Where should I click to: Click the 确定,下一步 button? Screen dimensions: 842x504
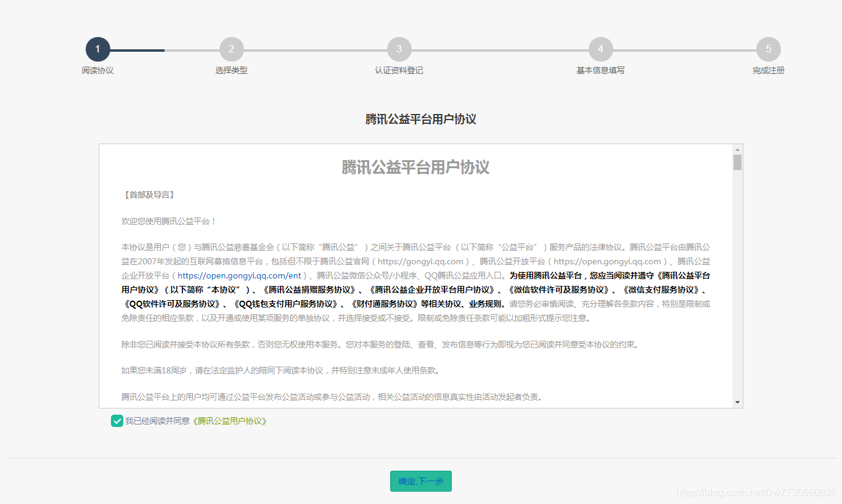[x=421, y=481]
